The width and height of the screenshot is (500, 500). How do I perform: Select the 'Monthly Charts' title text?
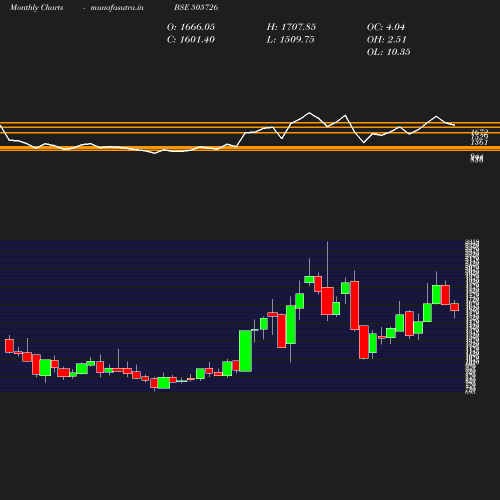point(36,7)
